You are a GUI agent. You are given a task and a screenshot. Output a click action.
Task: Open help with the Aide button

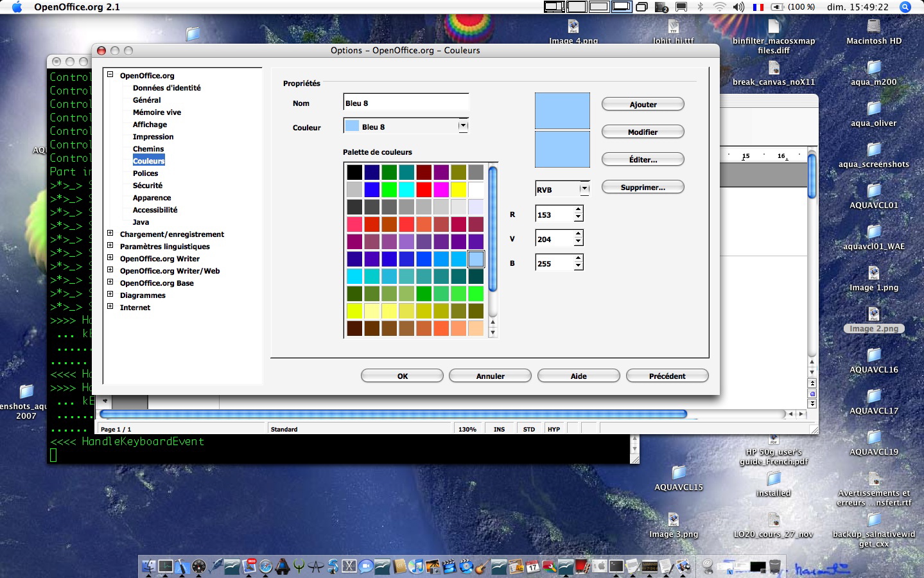pyautogui.click(x=579, y=376)
